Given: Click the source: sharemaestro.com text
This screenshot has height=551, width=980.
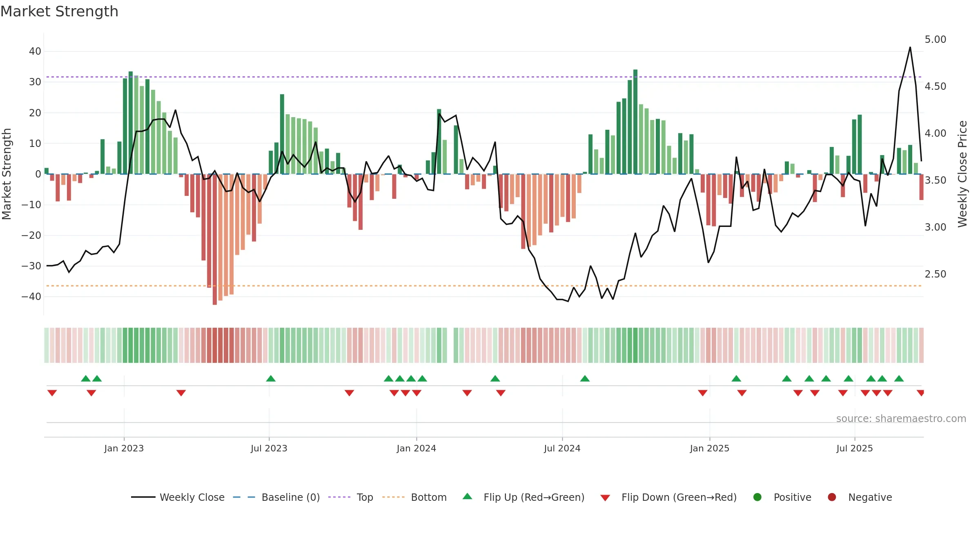Looking at the screenshot, I should [x=901, y=418].
